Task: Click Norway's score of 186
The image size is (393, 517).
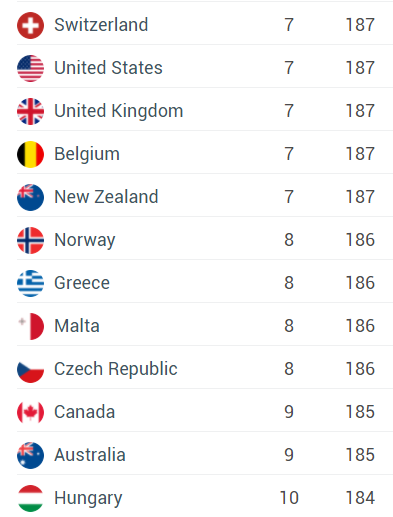Action: [x=360, y=240]
